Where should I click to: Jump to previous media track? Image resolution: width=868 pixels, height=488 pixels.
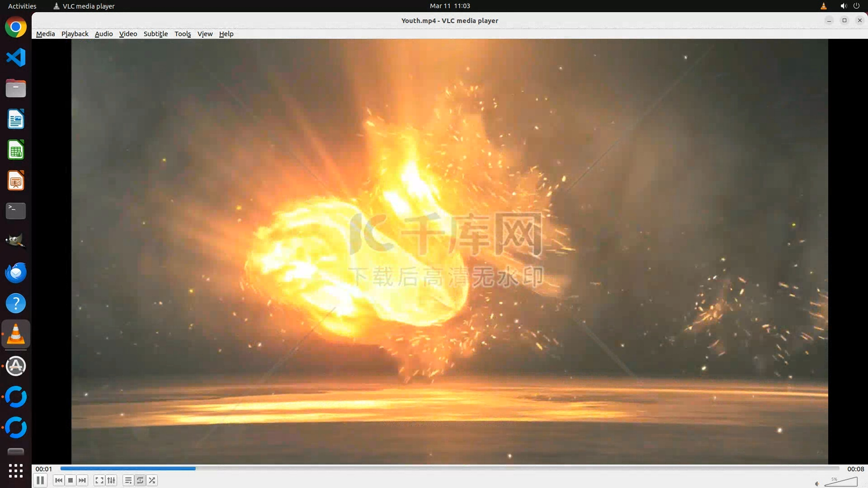pos(58,480)
